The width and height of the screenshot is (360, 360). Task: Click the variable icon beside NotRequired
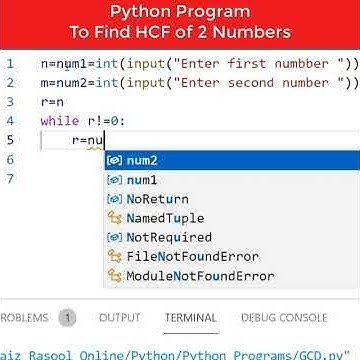tap(114, 237)
